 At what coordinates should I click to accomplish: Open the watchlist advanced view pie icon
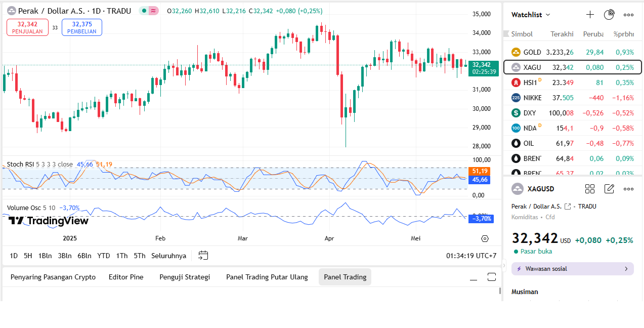coord(609,15)
